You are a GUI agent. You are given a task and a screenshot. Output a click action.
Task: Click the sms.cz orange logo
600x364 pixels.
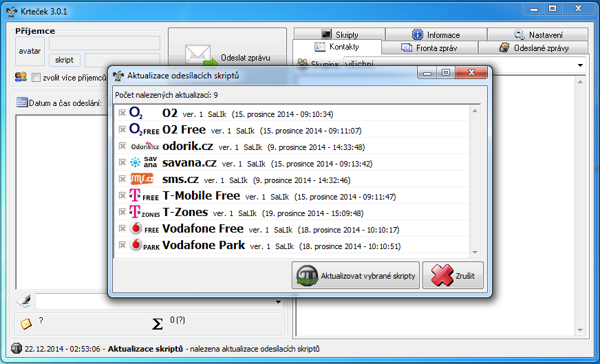142,180
